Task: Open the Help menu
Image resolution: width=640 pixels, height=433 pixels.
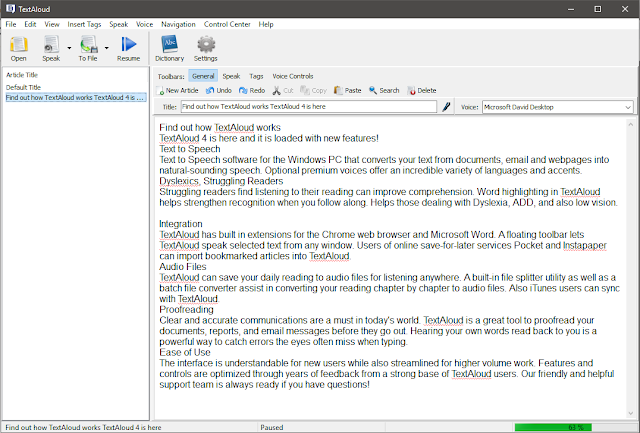Action: tap(266, 24)
